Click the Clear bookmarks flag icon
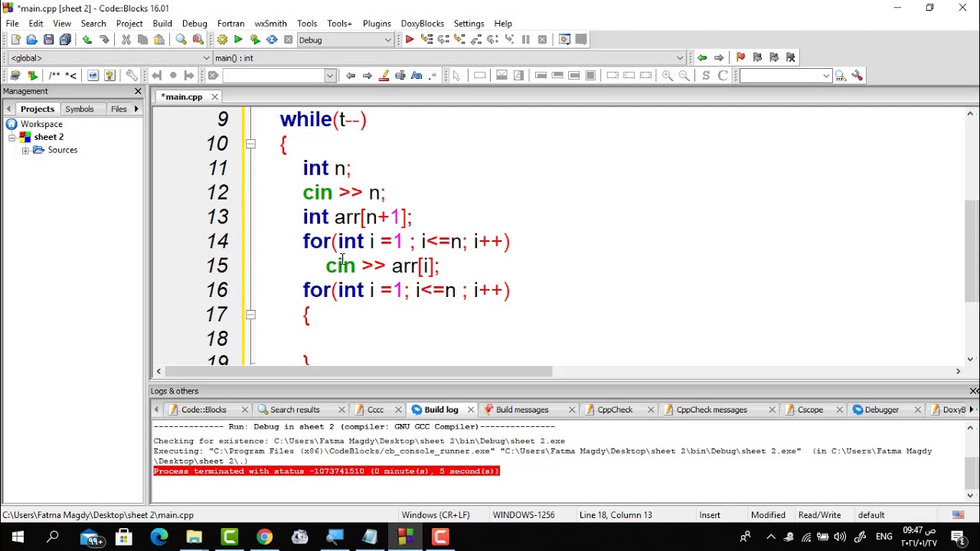Image resolution: width=980 pixels, height=551 pixels. 791,57
